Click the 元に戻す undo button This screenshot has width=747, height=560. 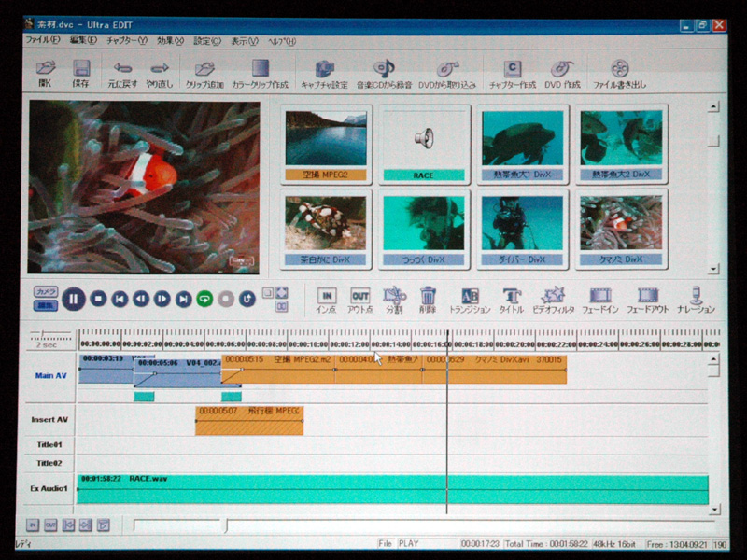coord(121,70)
